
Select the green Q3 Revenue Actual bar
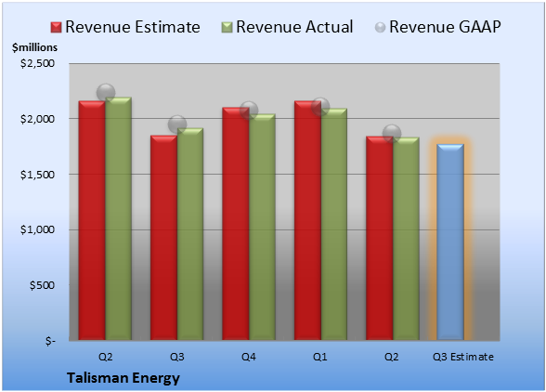[190, 234]
